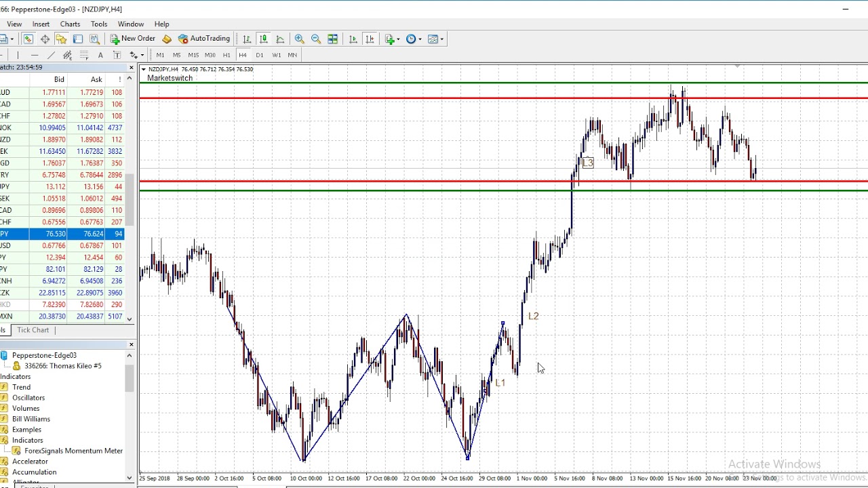Image resolution: width=868 pixels, height=488 pixels.
Task: Switch chart to M15 timeframe
Action: 193,55
